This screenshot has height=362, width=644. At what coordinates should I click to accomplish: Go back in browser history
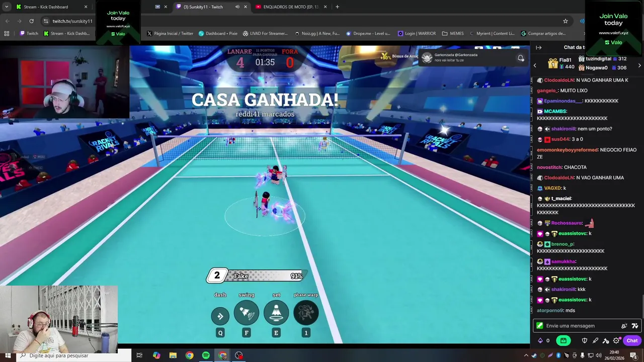pyautogui.click(x=7, y=21)
